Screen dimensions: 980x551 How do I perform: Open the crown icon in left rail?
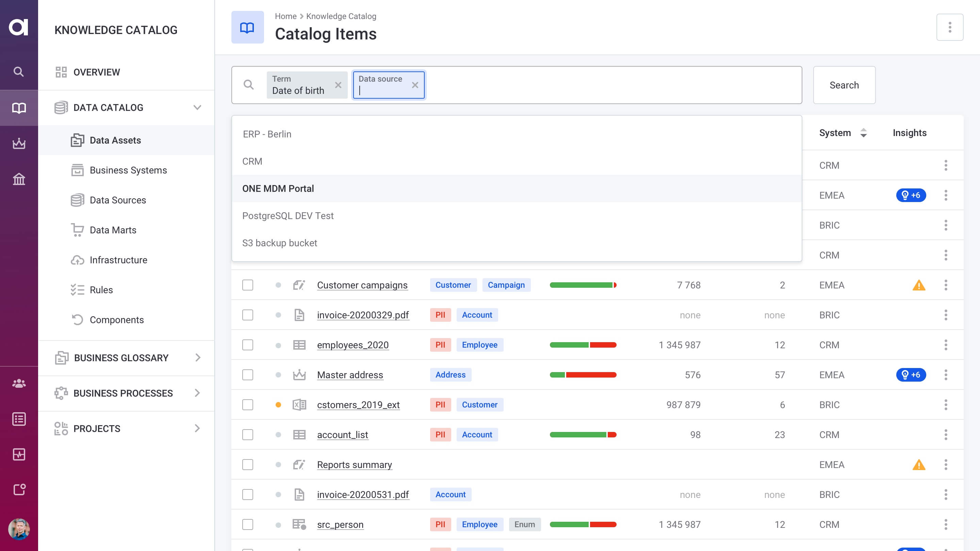[x=19, y=143]
